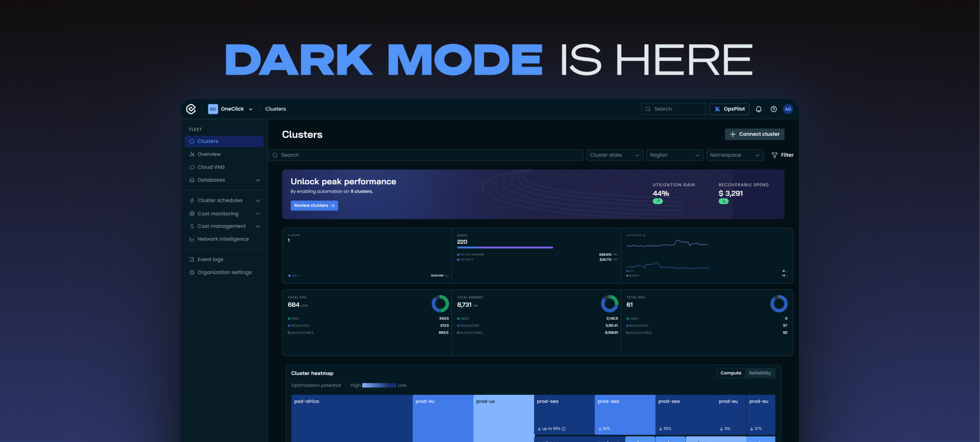
Task: Click the Utilization info icon
Action: tap(644, 235)
